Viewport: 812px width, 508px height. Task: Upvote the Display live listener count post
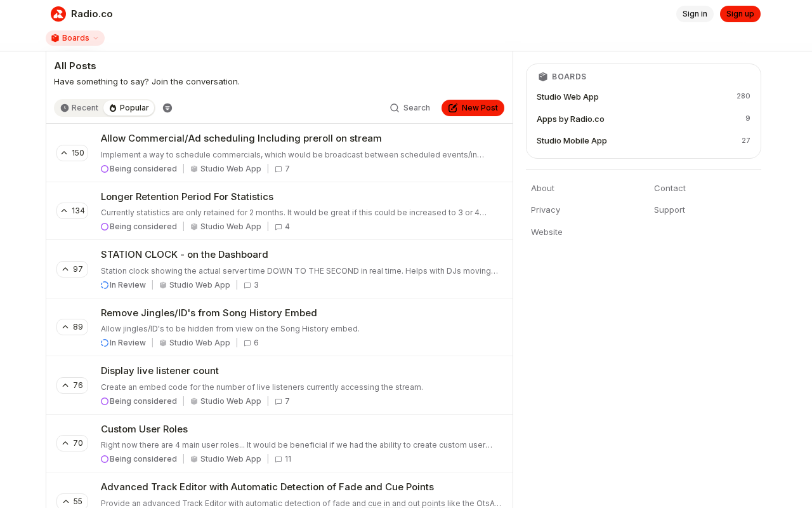tap(72, 385)
